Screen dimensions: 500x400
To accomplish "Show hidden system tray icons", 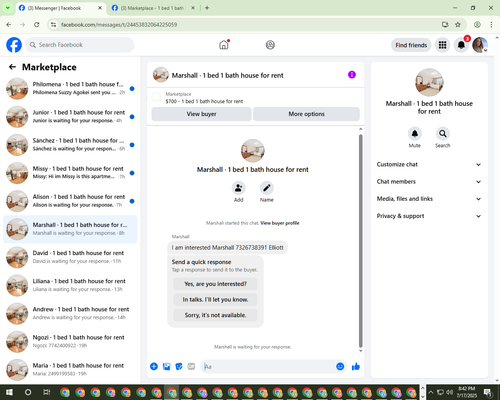I will click(430, 392).
